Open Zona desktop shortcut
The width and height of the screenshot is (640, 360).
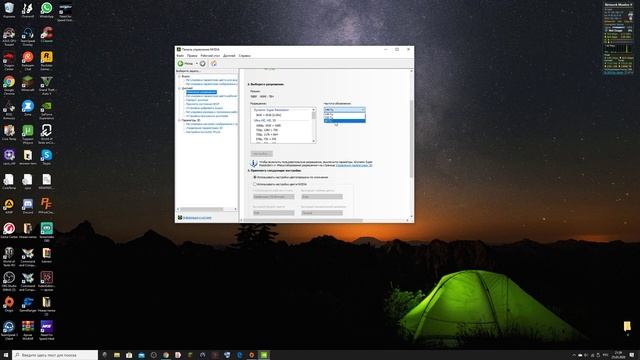coord(28,108)
